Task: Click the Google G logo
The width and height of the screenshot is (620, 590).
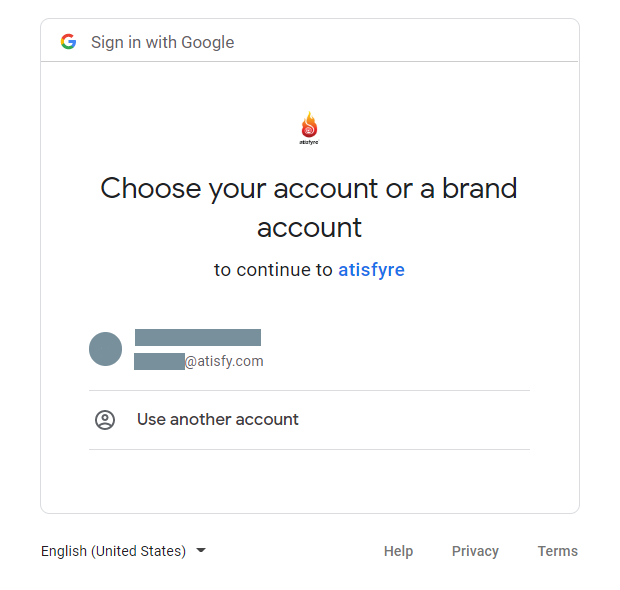Action: pos(68,42)
